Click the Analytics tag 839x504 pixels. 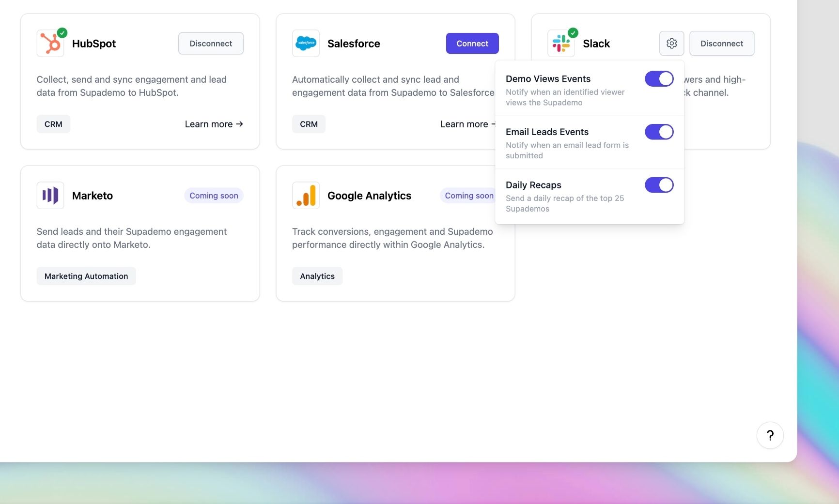pyautogui.click(x=317, y=276)
